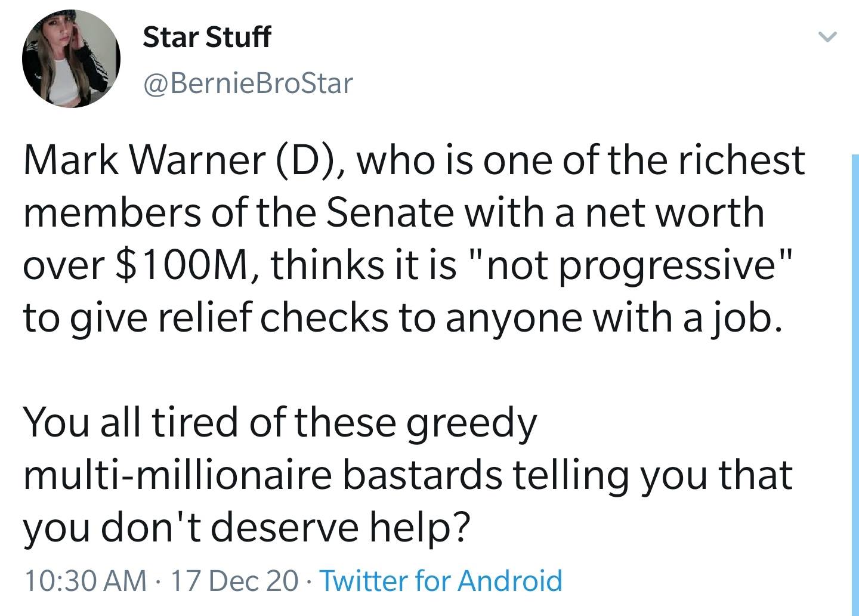Click the word greedy in second paragraph
Screen dimensions: 859x616
(472, 423)
